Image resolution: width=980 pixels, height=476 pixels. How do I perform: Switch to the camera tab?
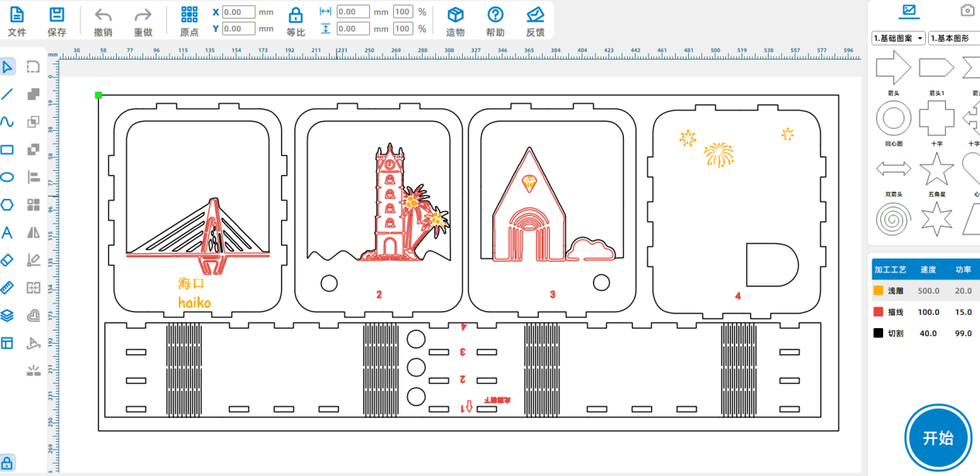(966, 11)
